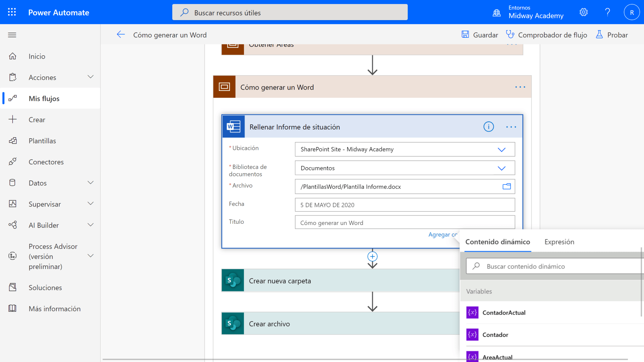Viewport: 644px width, 362px height.
Task: Click the Word connector icon on Rellenar action
Action: [x=233, y=127]
